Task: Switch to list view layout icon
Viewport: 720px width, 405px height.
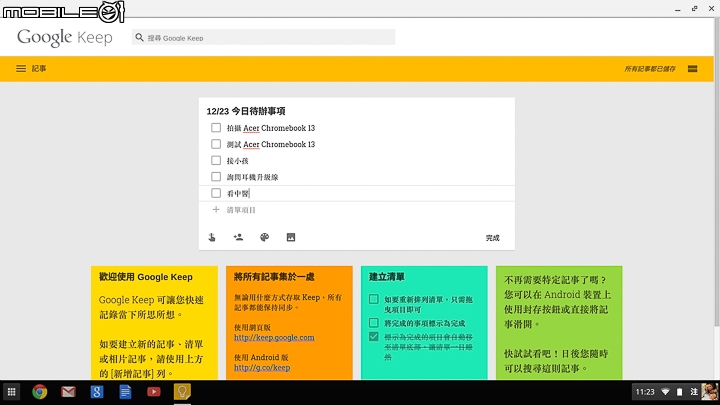Action: [692, 69]
